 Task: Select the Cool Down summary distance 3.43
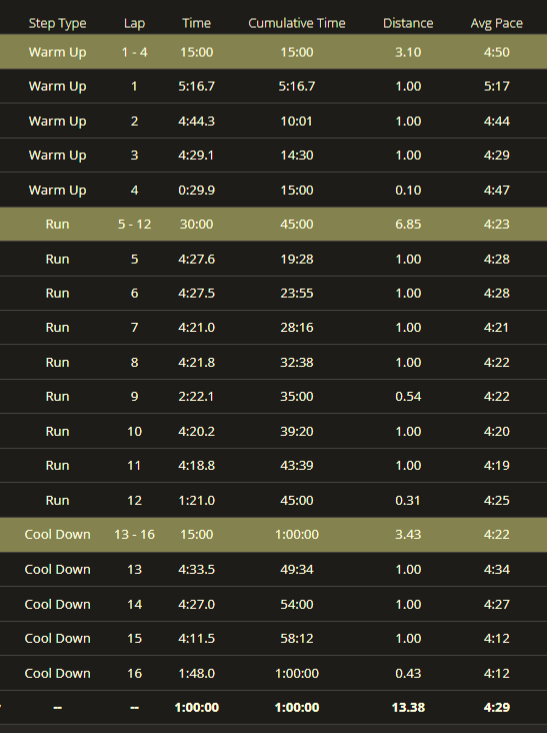408,534
